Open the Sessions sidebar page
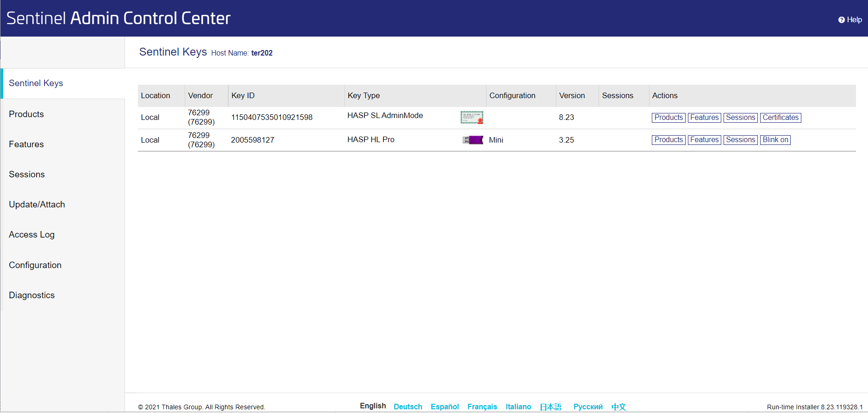The height and width of the screenshot is (413, 868). (27, 175)
